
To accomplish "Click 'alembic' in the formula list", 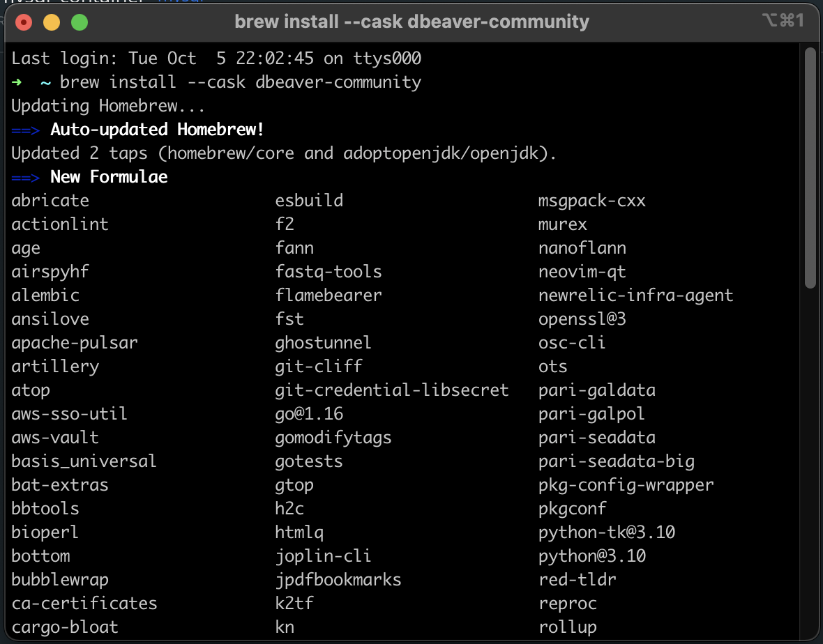I will coord(45,296).
